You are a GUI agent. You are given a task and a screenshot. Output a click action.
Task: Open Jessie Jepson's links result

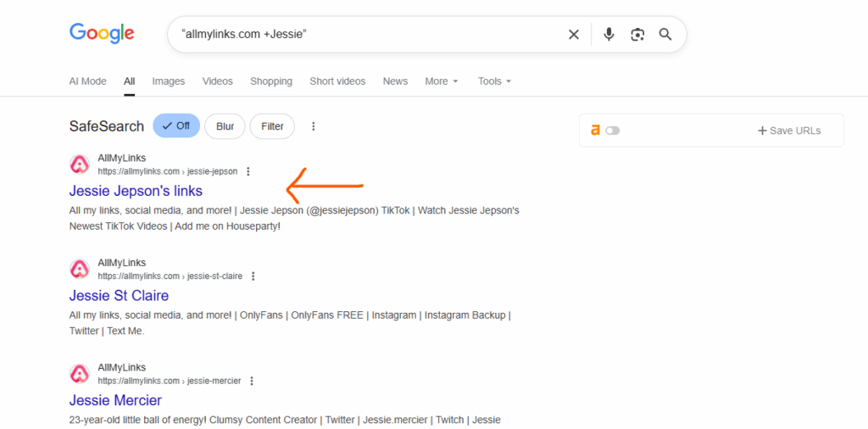click(x=136, y=191)
